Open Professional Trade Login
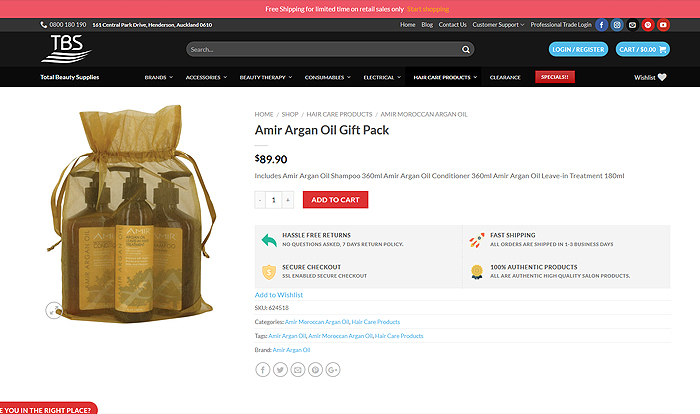 tap(561, 25)
